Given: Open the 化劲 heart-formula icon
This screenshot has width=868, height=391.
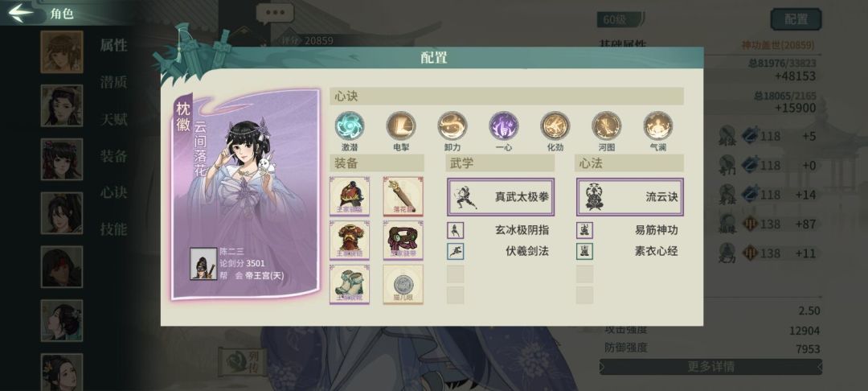Looking at the screenshot, I should tap(555, 126).
